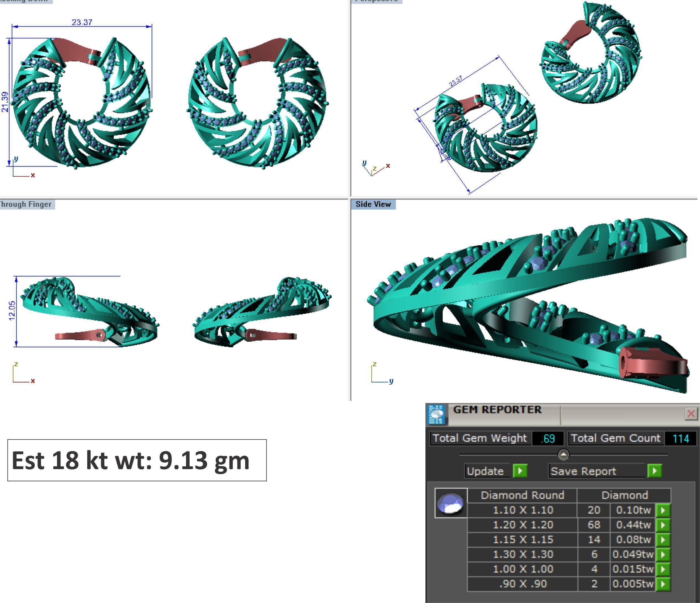The width and height of the screenshot is (700, 603).
Task: Click the Diamond Round column header
Action: pos(522,495)
